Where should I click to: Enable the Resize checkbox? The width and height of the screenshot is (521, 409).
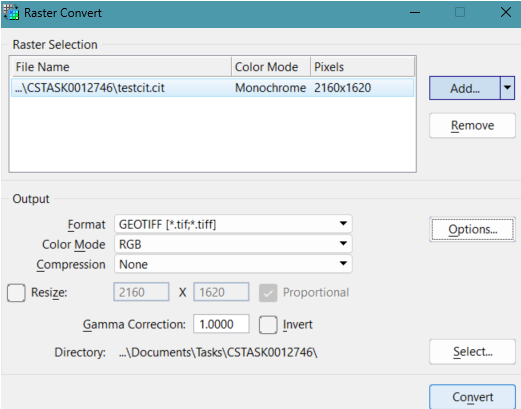pos(16,293)
